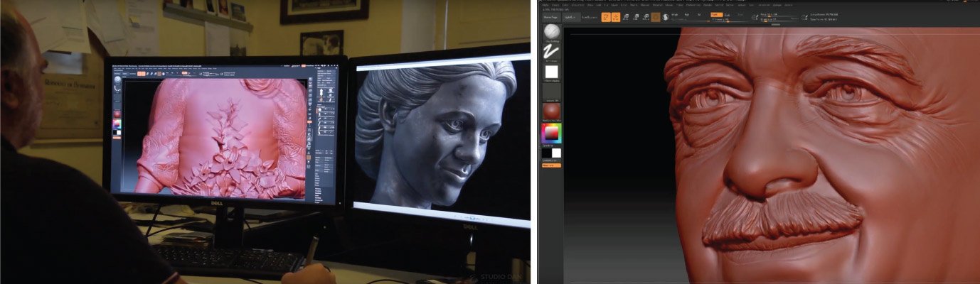Viewport: 980px width, 284px height.
Task: Click the ActivePoints count text
Action: tap(824, 14)
